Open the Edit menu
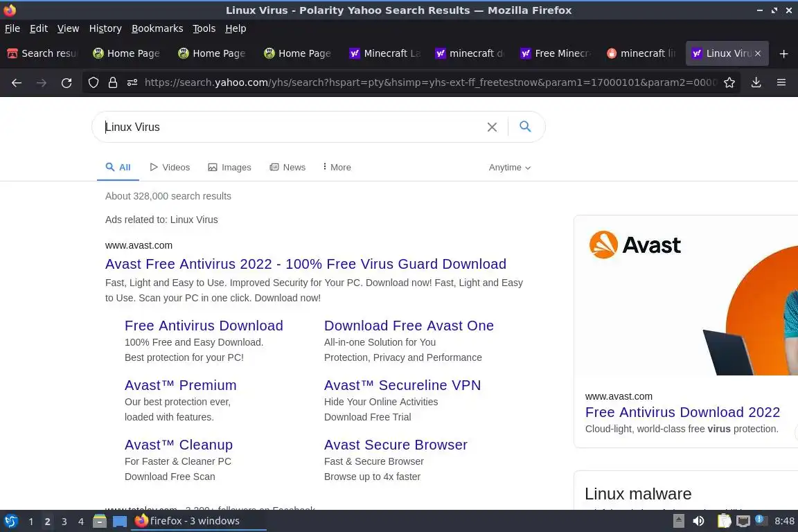Image resolution: width=798 pixels, height=532 pixels. point(39,28)
